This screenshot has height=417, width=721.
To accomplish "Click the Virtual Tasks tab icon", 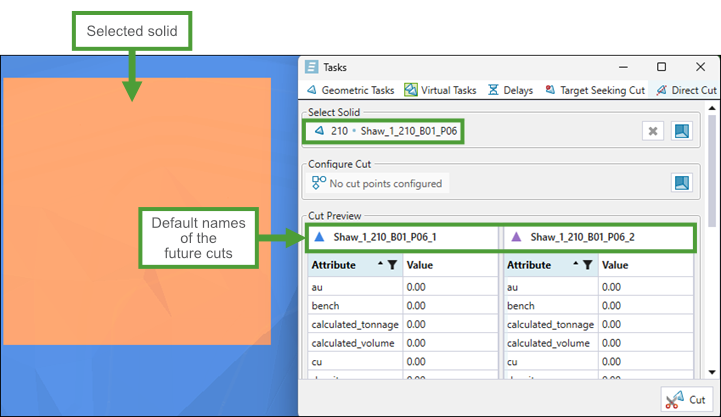I will pos(411,90).
